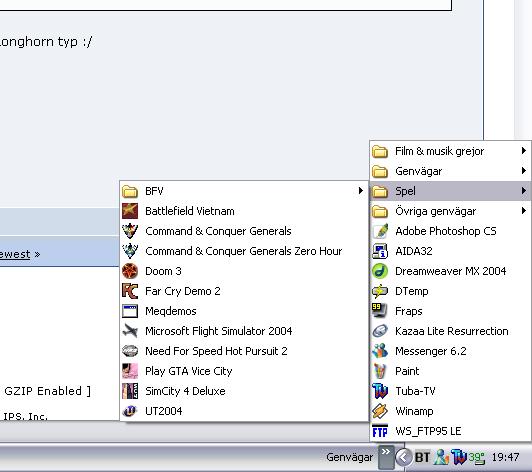532x472 pixels.
Task: Click the Fraps icon
Action: click(380, 311)
